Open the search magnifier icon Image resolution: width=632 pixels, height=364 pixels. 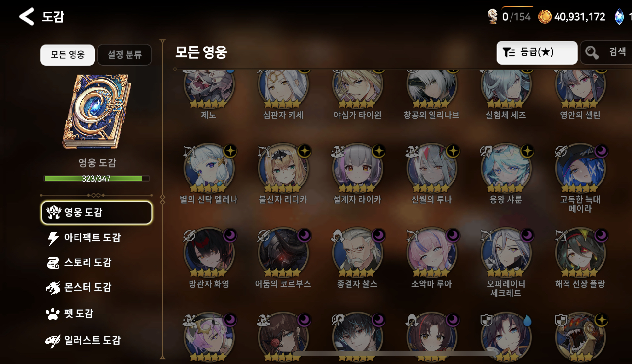click(x=592, y=52)
